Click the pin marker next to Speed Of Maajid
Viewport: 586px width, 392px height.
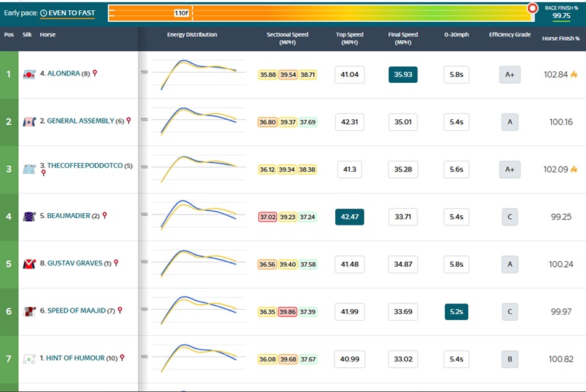[x=120, y=310]
